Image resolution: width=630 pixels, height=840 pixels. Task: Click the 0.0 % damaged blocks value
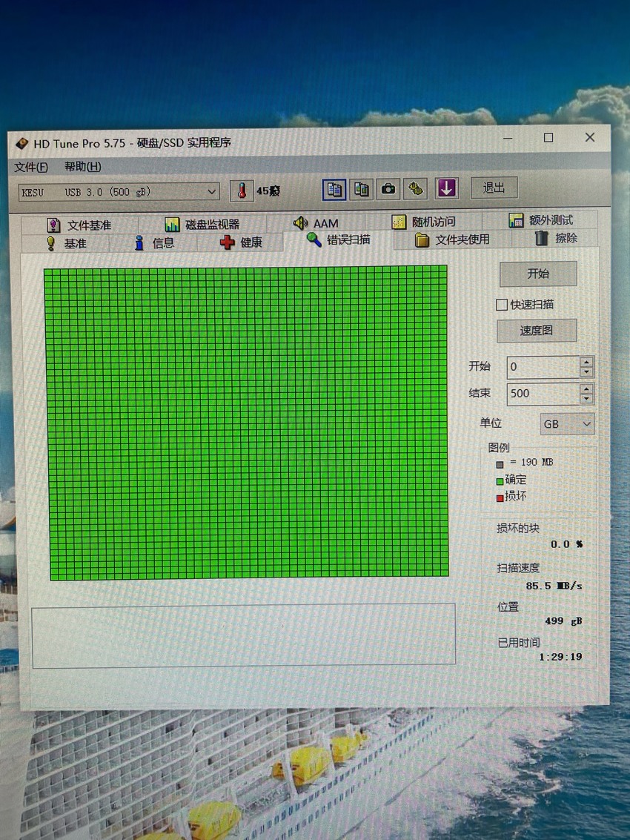click(567, 544)
